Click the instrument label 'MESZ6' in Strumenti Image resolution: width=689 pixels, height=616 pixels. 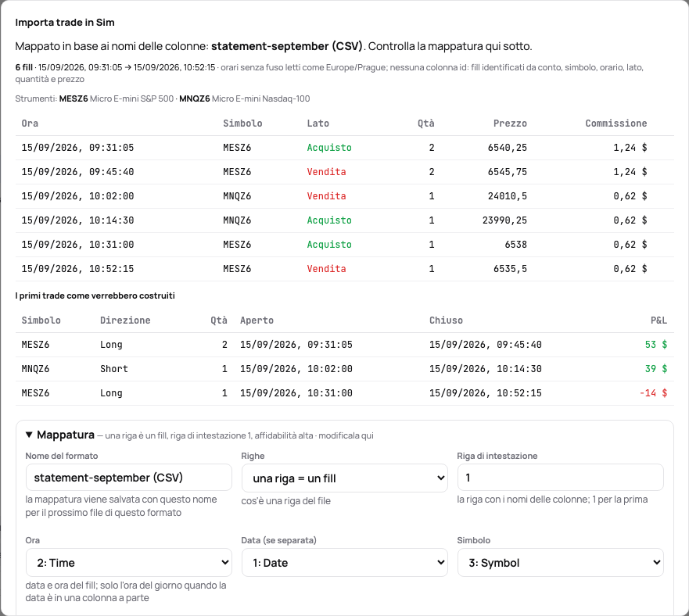(x=74, y=98)
